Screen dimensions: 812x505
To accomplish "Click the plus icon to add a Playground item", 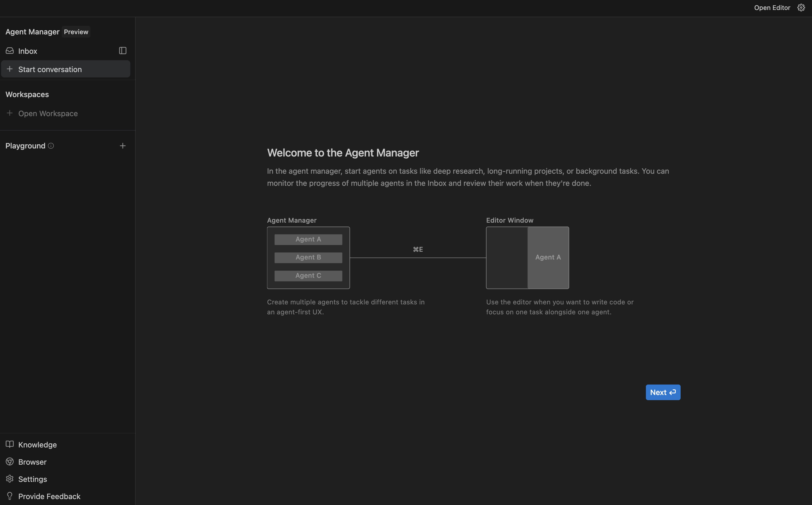I will [x=123, y=146].
